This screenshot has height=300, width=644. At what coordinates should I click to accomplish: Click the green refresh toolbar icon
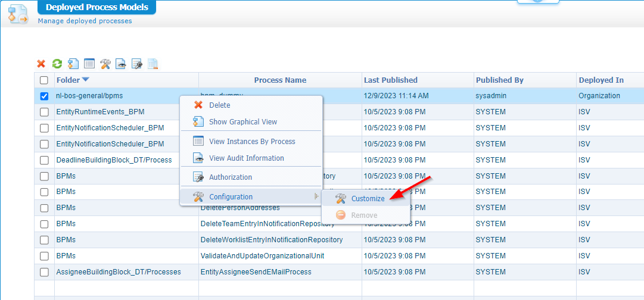57,64
